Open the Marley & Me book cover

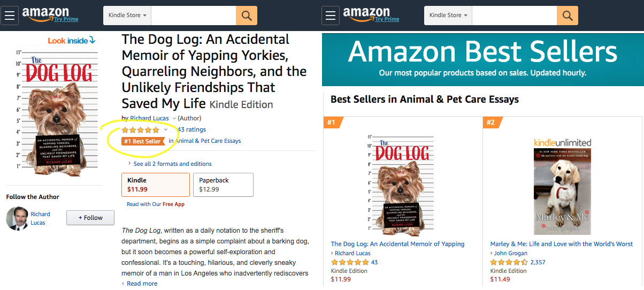(562, 192)
